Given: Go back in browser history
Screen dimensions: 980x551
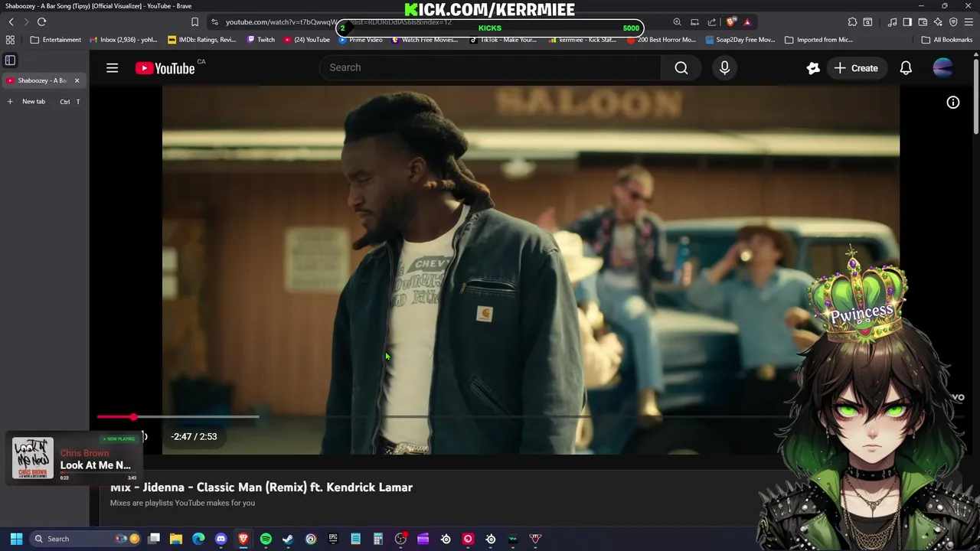Looking at the screenshot, I should tap(11, 22).
